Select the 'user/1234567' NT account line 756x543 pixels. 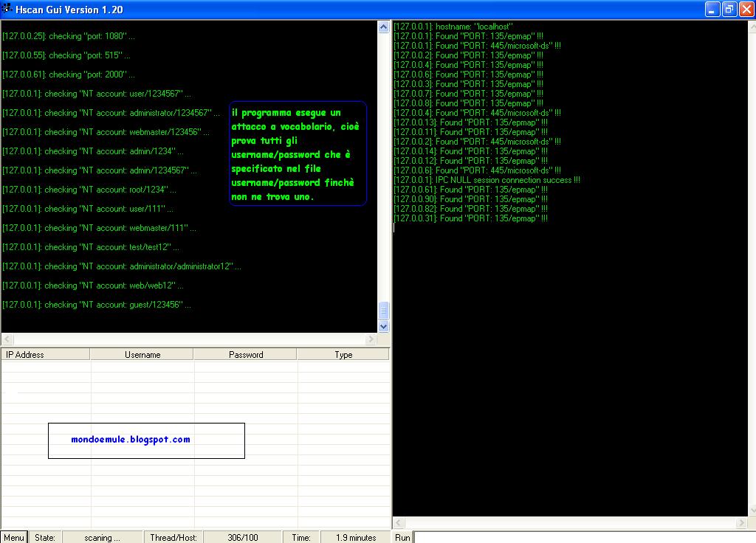point(97,94)
